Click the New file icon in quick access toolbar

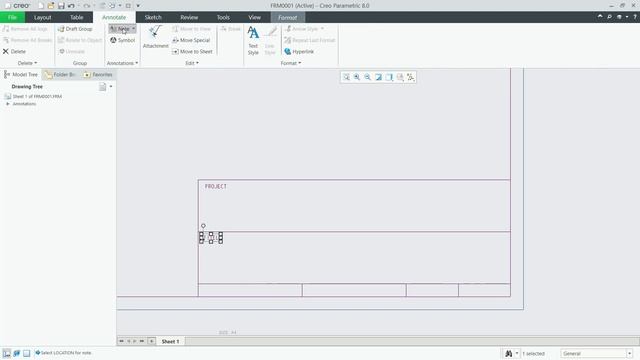[x=41, y=6]
